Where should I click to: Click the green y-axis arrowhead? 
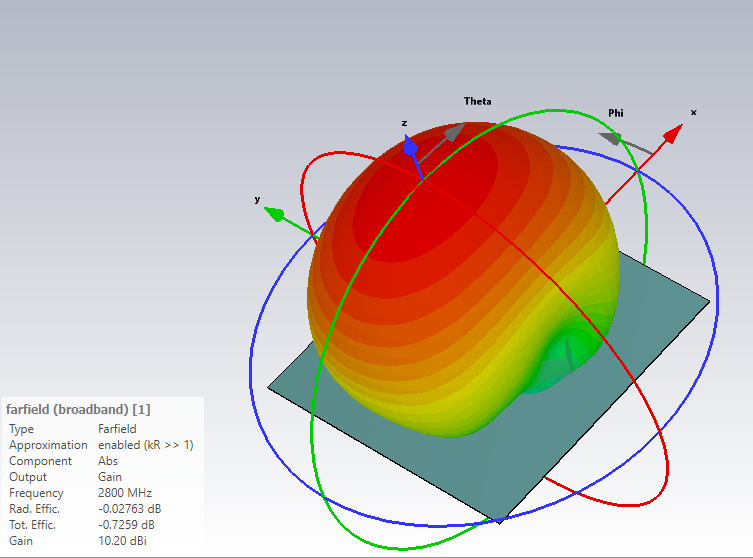[275, 214]
